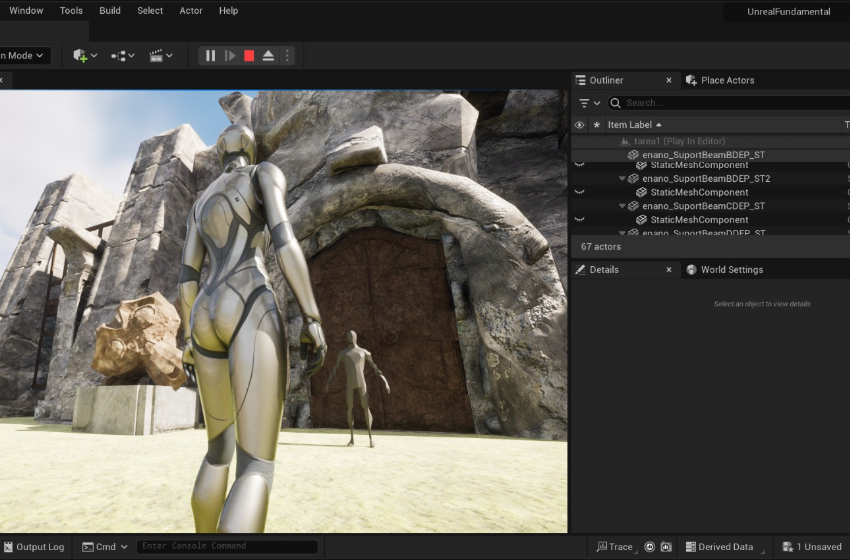Open the play options three-dot menu
Viewport: 850px width, 560px height.
tap(287, 55)
